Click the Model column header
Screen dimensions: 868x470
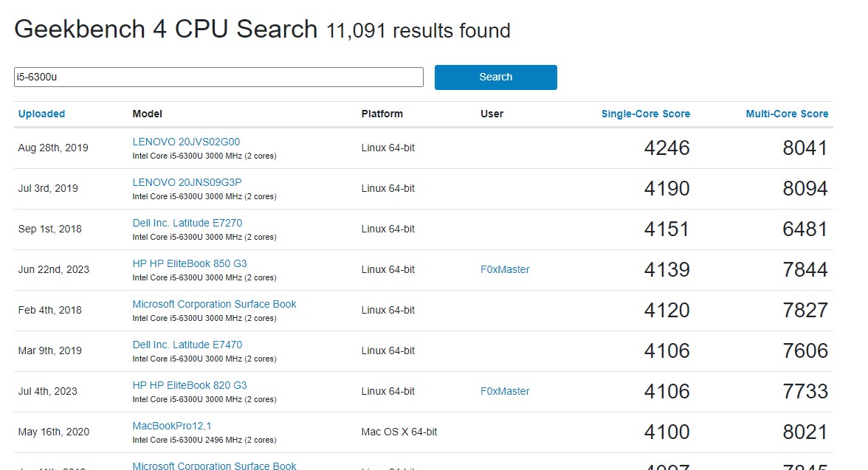148,114
